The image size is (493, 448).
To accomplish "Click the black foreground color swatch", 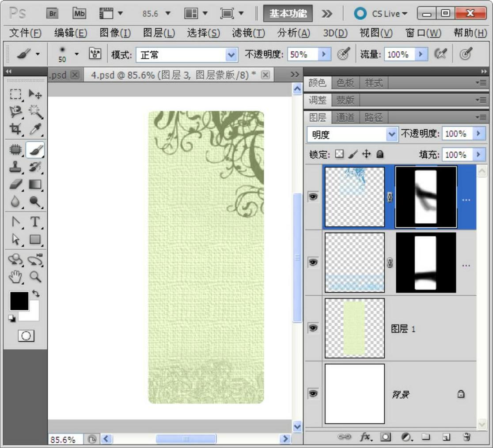I will pos(19,301).
